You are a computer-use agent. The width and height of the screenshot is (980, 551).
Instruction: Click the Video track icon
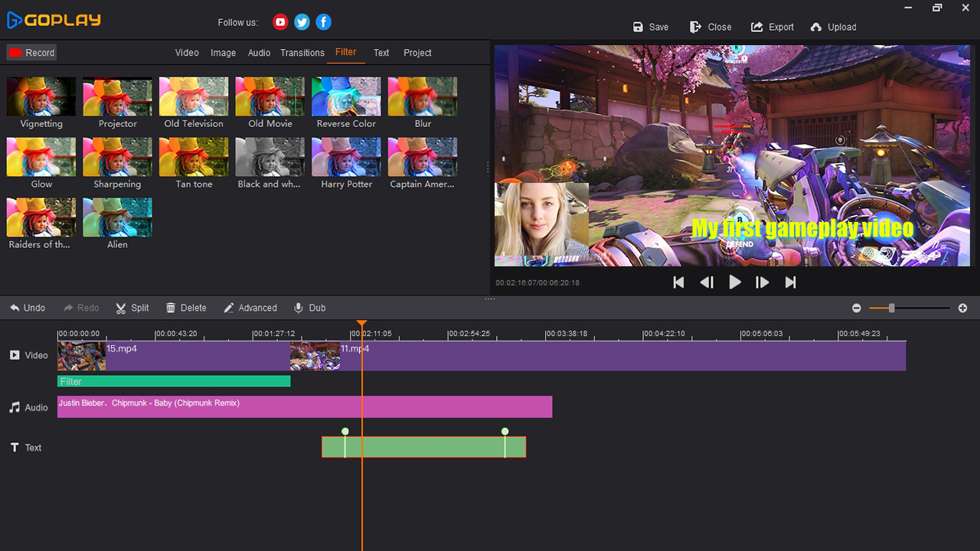point(15,355)
